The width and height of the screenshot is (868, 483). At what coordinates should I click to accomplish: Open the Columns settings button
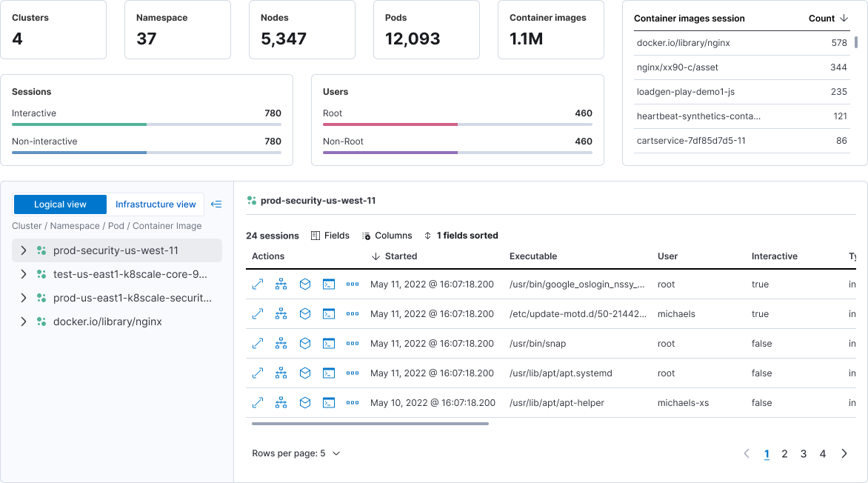tap(387, 236)
